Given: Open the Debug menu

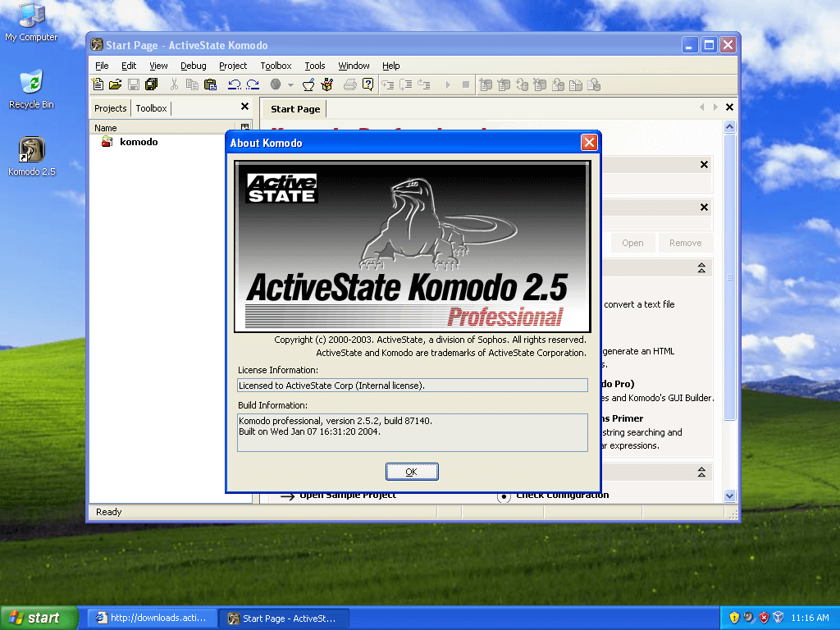Looking at the screenshot, I should click(x=194, y=66).
